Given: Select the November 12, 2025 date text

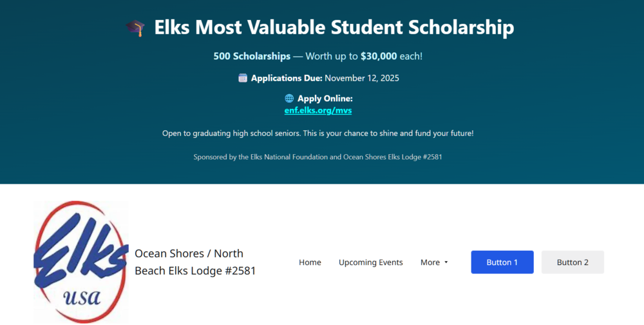Looking at the screenshot, I should pos(362,78).
